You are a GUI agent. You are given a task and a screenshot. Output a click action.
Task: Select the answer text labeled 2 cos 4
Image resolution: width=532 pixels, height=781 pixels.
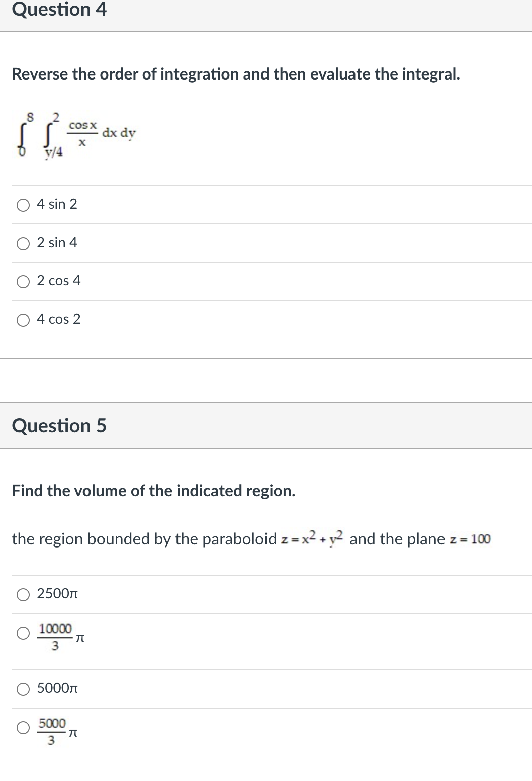coord(59,282)
